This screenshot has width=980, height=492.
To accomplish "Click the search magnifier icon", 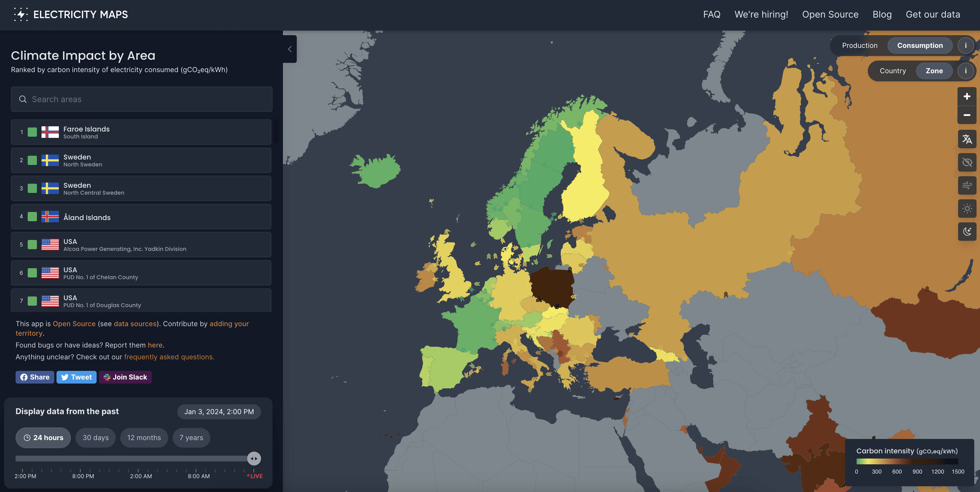I will tap(23, 99).
